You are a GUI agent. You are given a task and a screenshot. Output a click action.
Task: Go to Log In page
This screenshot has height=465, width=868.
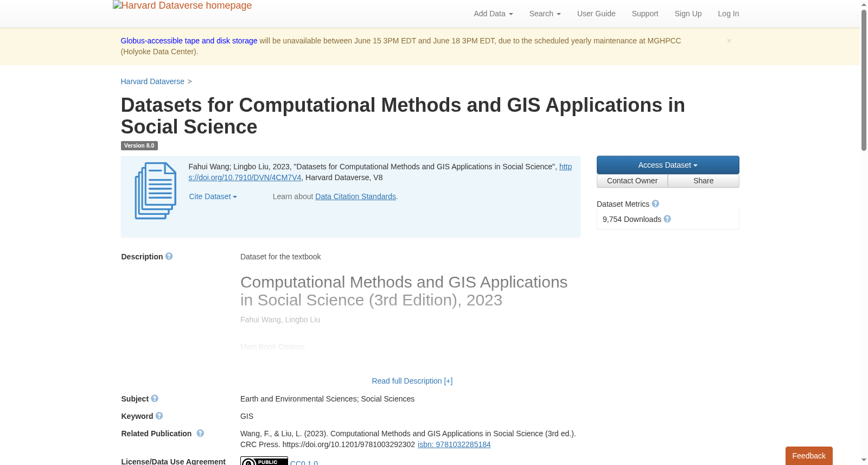click(728, 14)
